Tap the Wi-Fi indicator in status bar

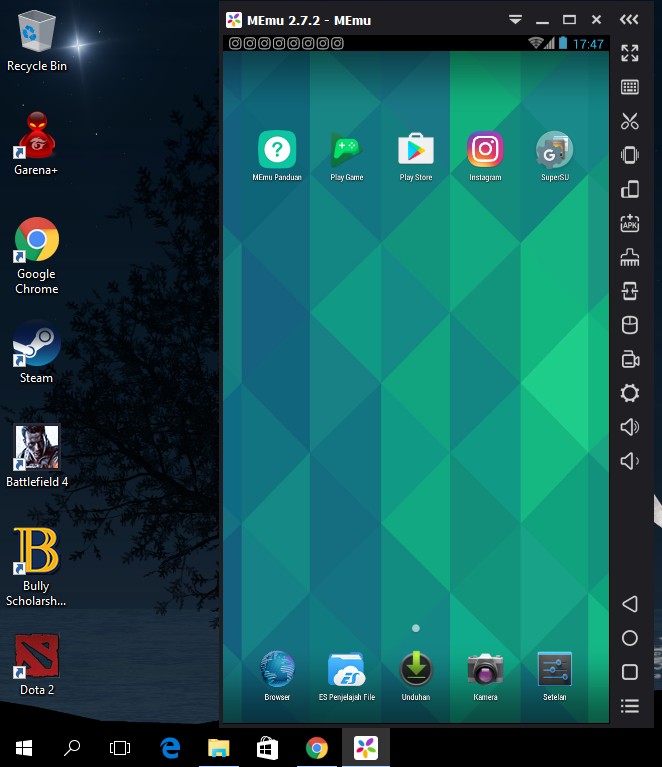(x=535, y=44)
